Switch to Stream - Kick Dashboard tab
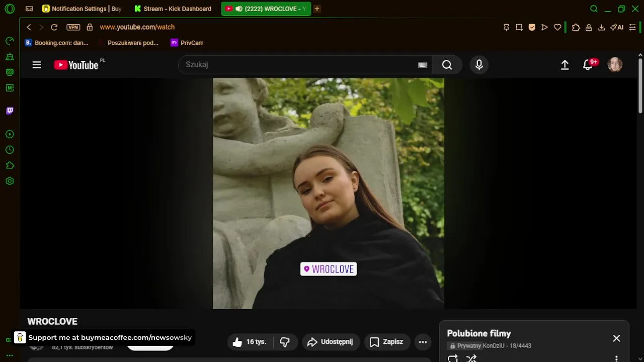The image size is (644, 362). click(x=173, y=9)
